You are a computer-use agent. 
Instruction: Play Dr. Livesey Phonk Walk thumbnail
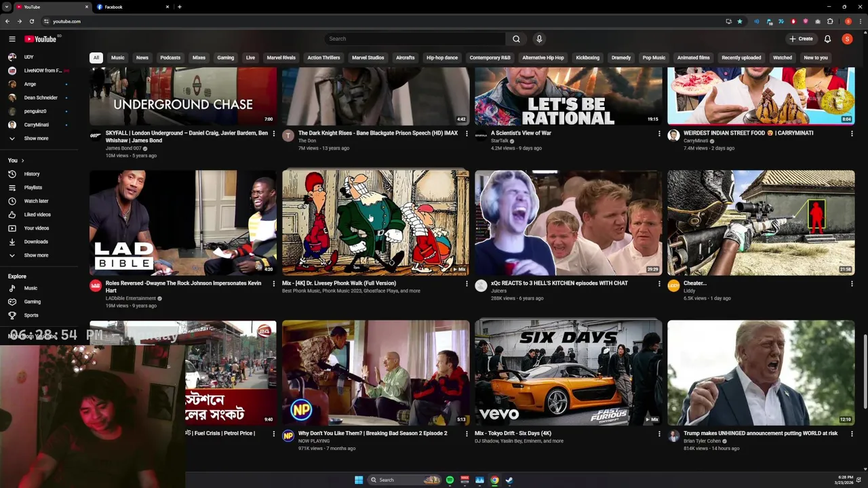tap(376, 222)
